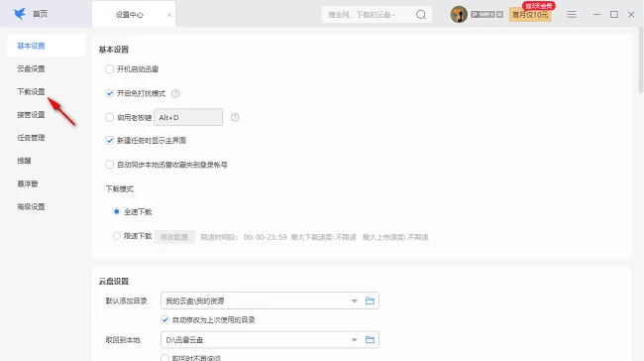Open 任务管理 in the sidebar
Screen dimensions: 644x361
coord(31,138)
